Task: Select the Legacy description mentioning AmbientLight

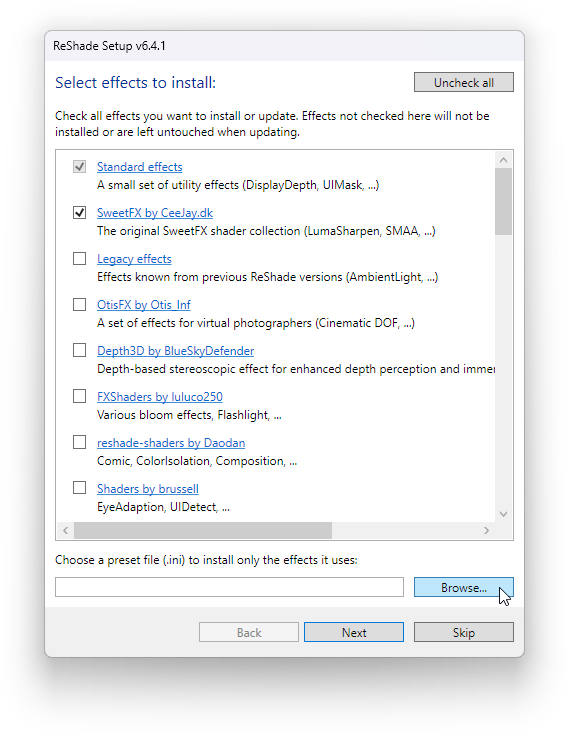Action: tap(267, 277)
